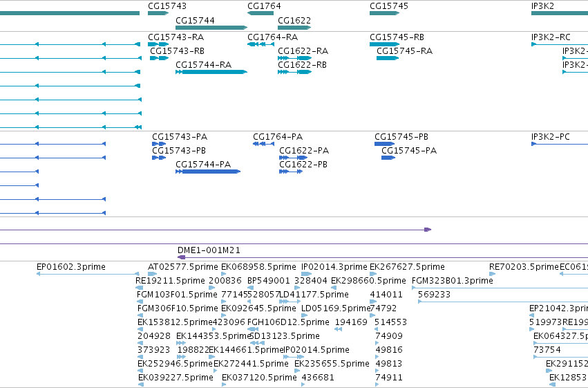
Task: Click the EK068958.5prime EST label
Action: [x=258, y=267]
